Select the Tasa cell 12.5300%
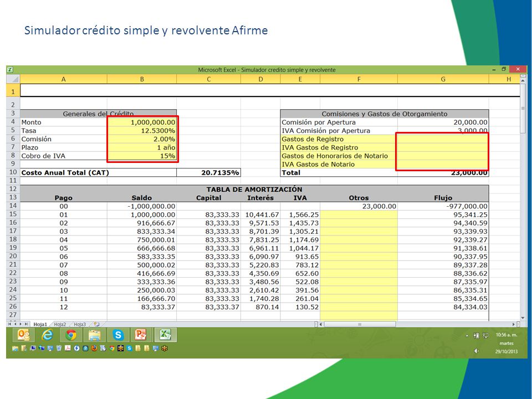Image resolution: width=532 pixels, height=399 pixels. [x=142, y=131]
